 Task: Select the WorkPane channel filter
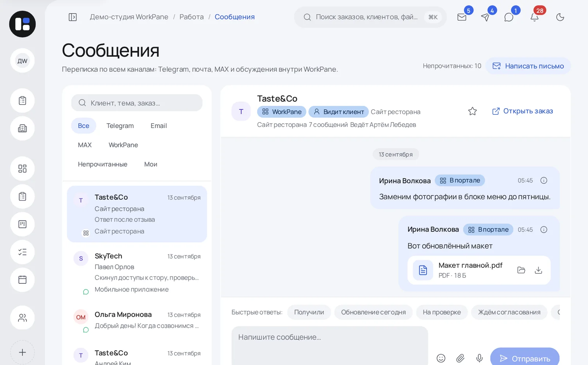[123, 145]
